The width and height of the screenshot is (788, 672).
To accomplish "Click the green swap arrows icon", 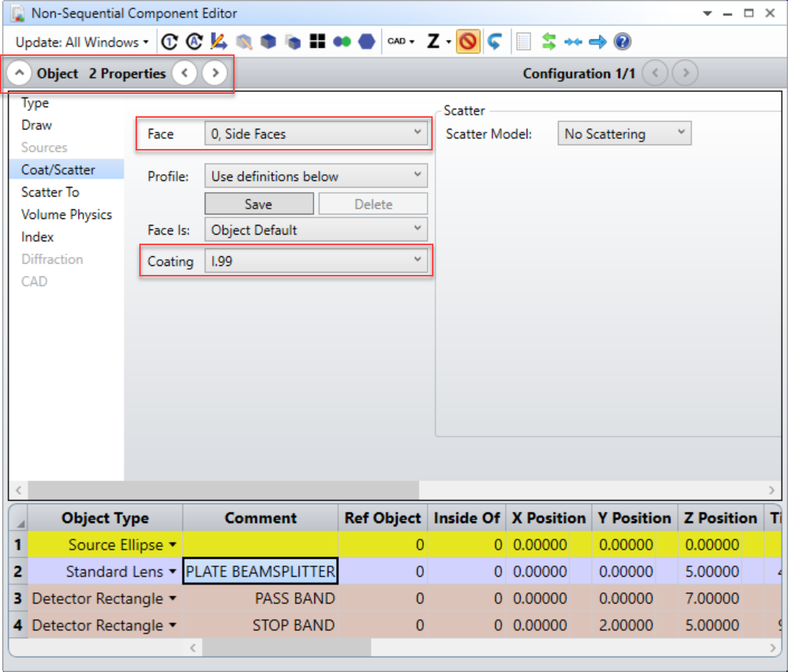I will (x=549, y=42).
